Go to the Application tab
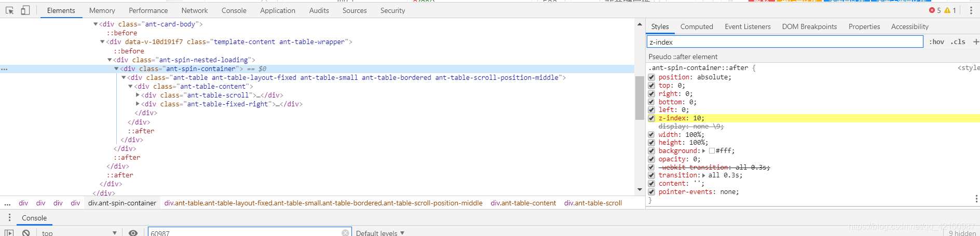Screen dimensions: 980x236 click(278, 10)
